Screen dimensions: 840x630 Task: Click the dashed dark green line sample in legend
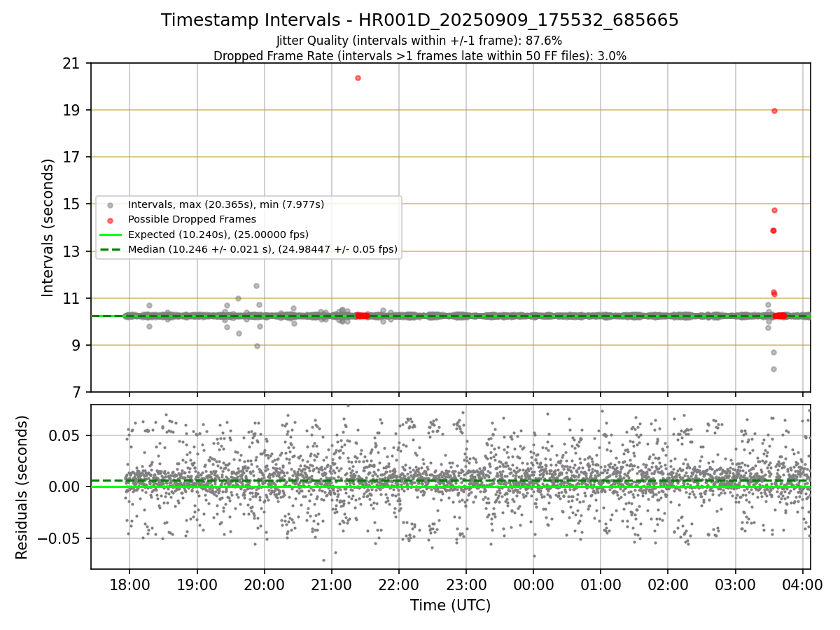pos(111,249)
